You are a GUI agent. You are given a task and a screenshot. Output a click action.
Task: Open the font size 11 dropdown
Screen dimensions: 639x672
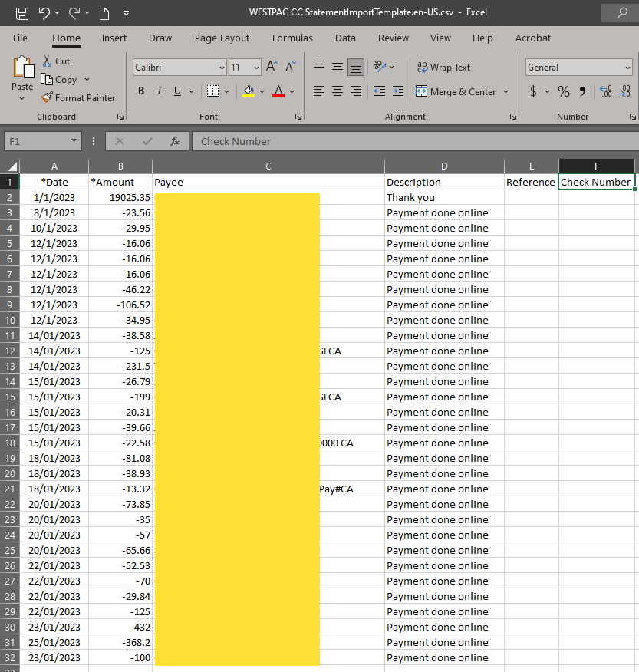click(256, 68)
